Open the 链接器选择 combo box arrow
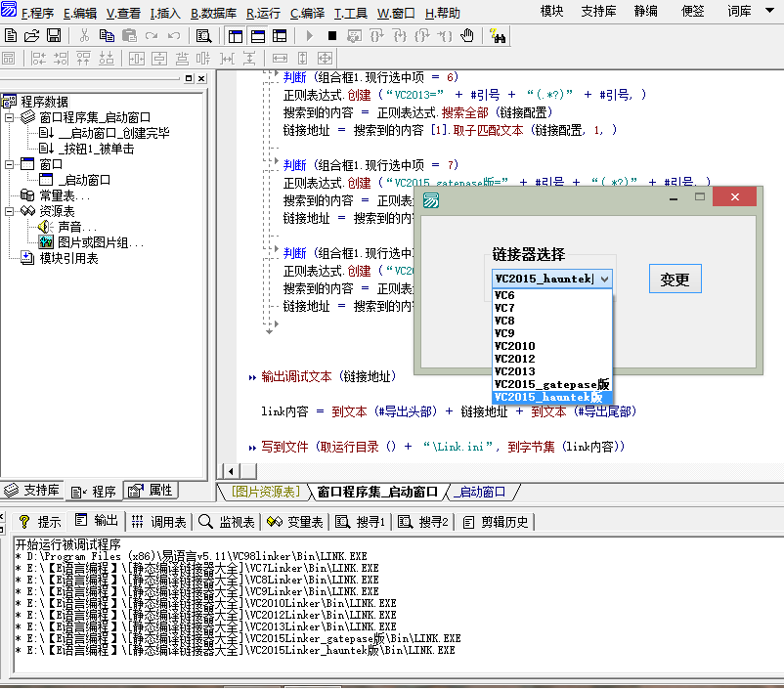 coord(604,279)
